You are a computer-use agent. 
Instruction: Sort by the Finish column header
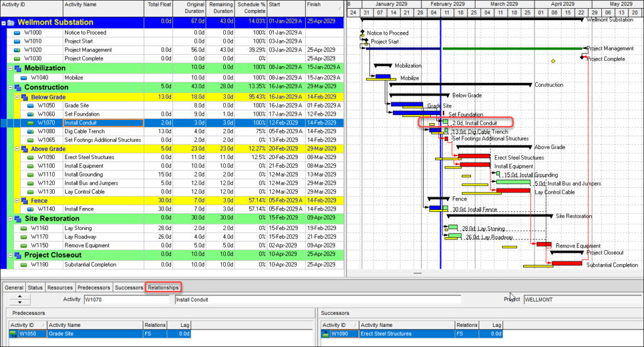(324, 8)
